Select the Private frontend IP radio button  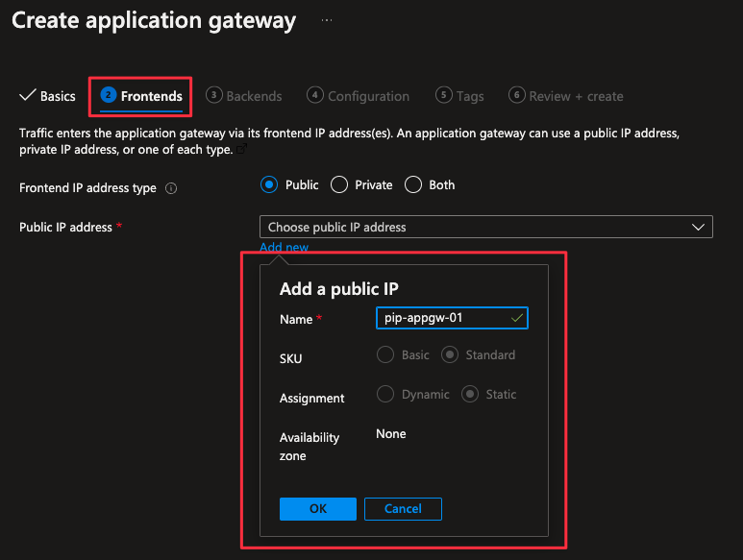(338, 184)
